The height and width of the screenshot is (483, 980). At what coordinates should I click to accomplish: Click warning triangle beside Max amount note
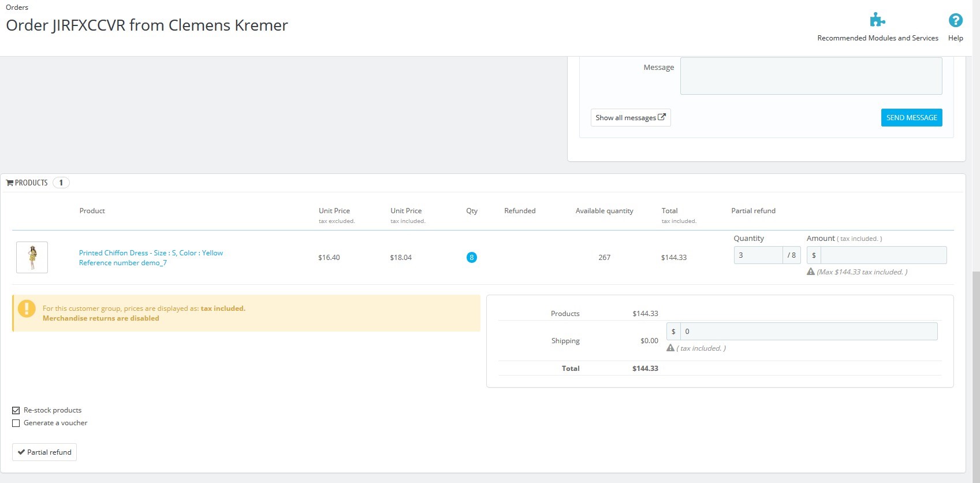click(811, 272)
